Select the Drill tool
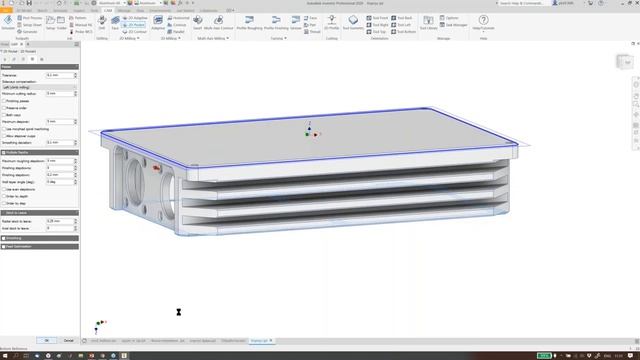Screen dimensions: 640x360 [x=102, y=22]
